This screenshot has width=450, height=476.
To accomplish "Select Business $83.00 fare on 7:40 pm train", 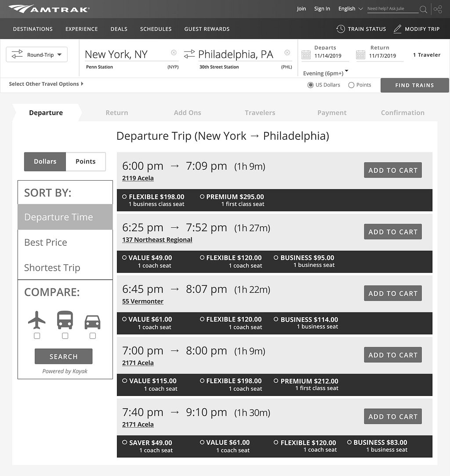I will coord(349,443).
